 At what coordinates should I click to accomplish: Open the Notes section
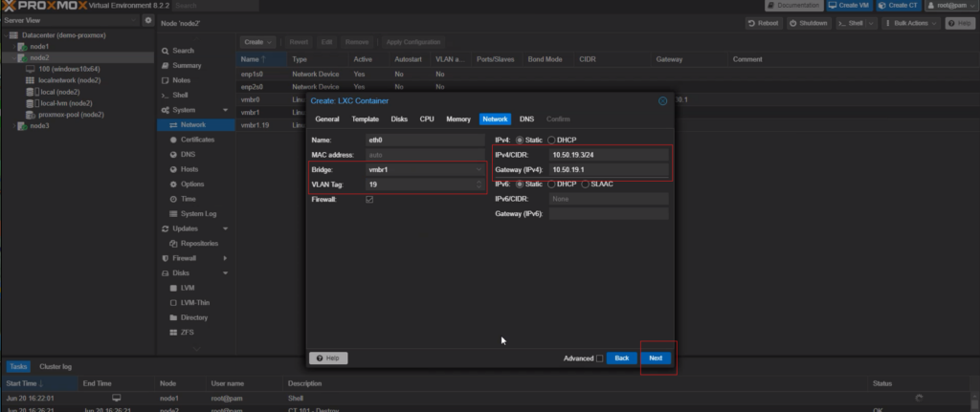176,80
